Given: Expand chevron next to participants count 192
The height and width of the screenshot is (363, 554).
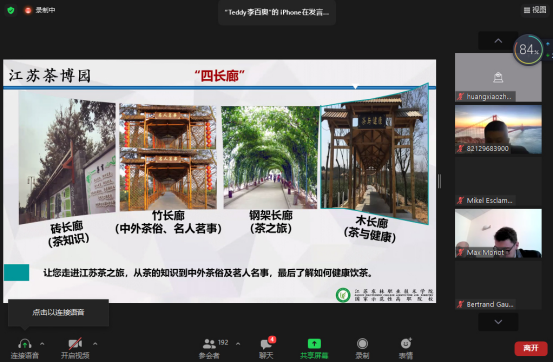Looking at the screenshot, I should tap(238, 344).
